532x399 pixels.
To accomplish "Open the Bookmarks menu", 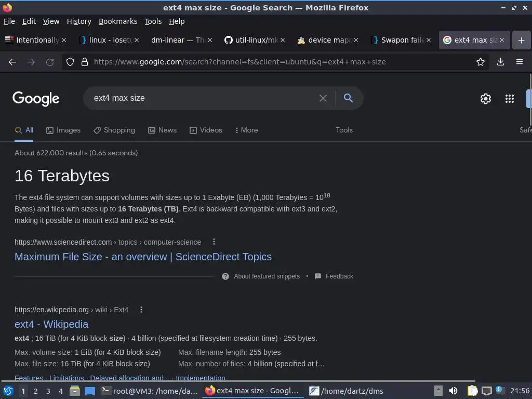I will 118,21.
